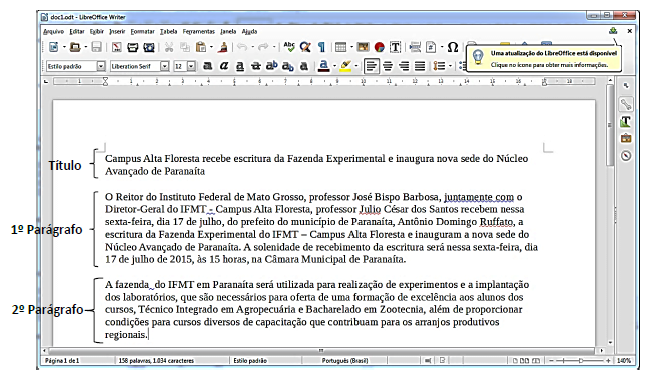This screenshot has height=375, width=656.
Task: Toggle Bold formatting
Action: click(208, 66)
